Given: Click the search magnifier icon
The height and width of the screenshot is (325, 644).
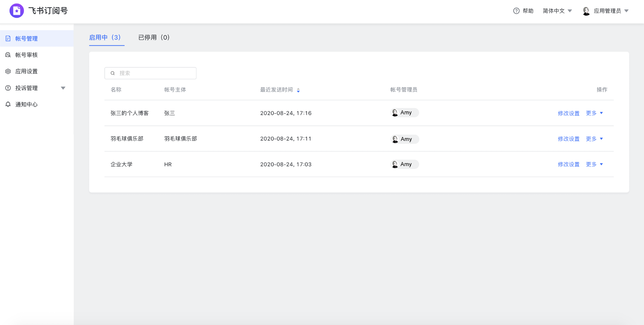Looking at the screenshot, I should (113, 73).
